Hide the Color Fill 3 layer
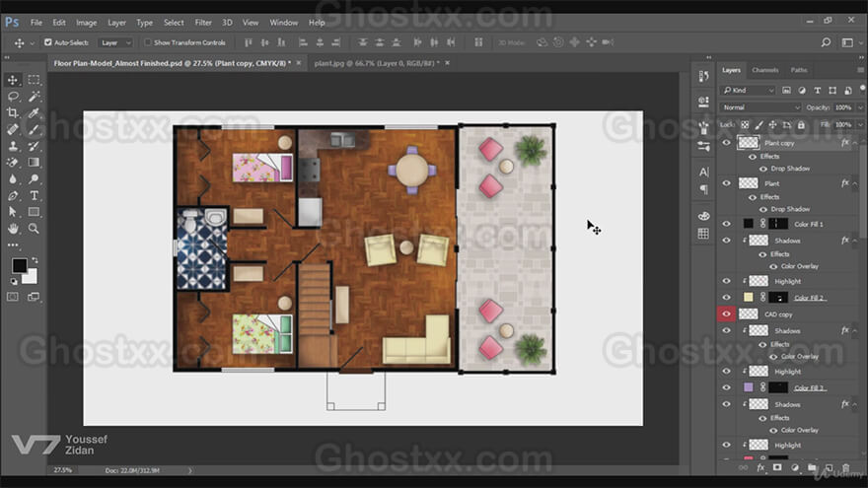This screenshot has width=868, height=488. pos(726,387)
